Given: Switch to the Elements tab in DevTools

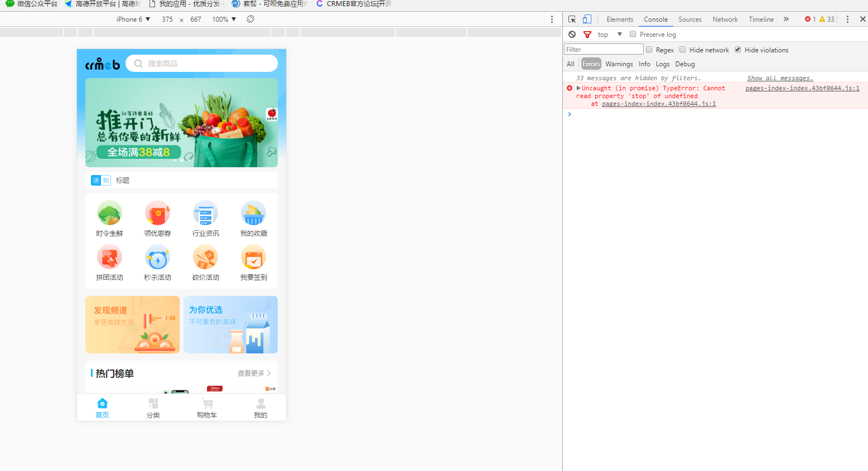Looking at the screenshot, I should point(620,20).
